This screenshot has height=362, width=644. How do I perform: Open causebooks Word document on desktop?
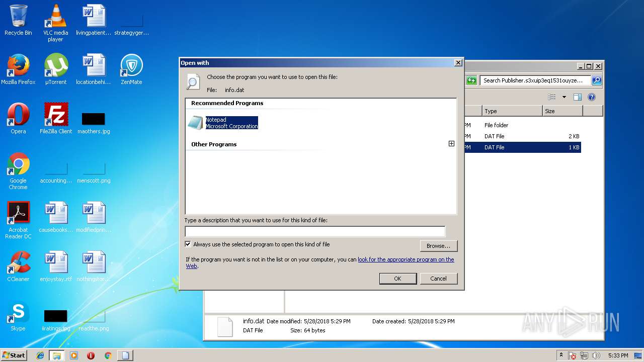click(55, 217)
